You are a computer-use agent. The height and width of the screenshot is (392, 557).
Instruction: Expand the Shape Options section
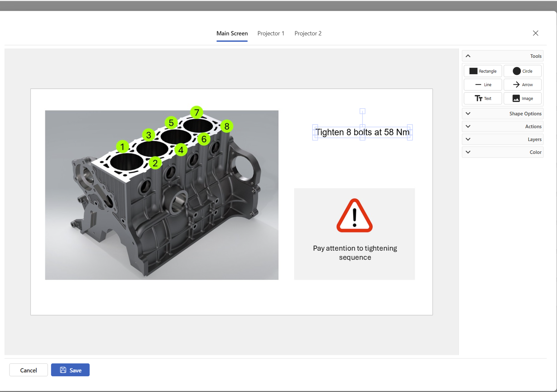pos(502,113)
